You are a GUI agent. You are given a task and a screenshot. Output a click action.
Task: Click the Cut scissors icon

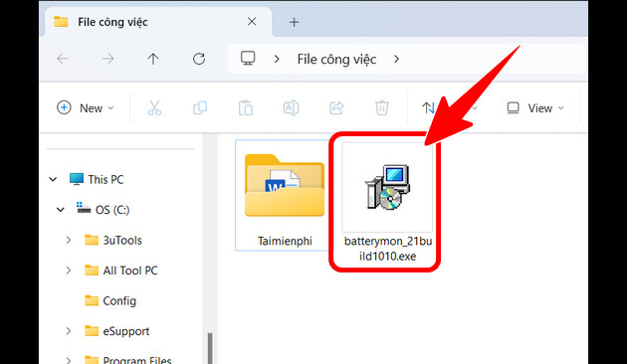(154, 107)
